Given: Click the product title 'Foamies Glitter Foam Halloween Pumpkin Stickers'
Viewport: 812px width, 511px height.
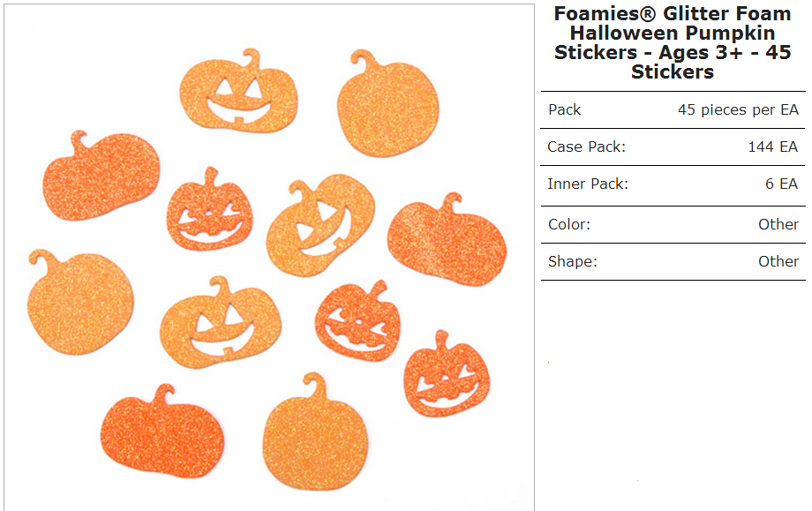Looking at the screenshot, I should tap(673, 43).
